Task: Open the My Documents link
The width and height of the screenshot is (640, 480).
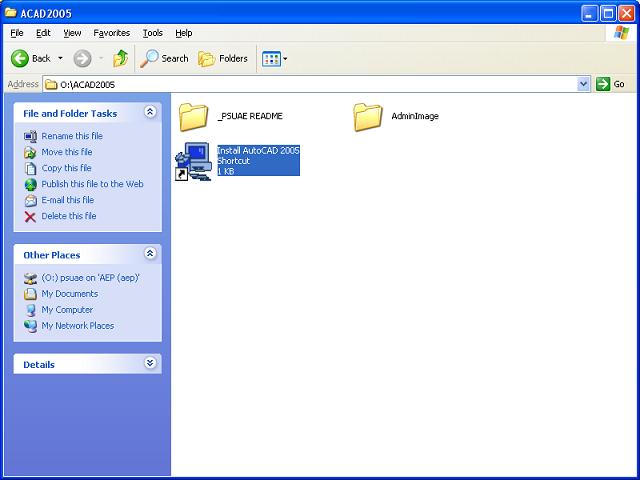Action: pyautogui.click(x=70, y=294)
